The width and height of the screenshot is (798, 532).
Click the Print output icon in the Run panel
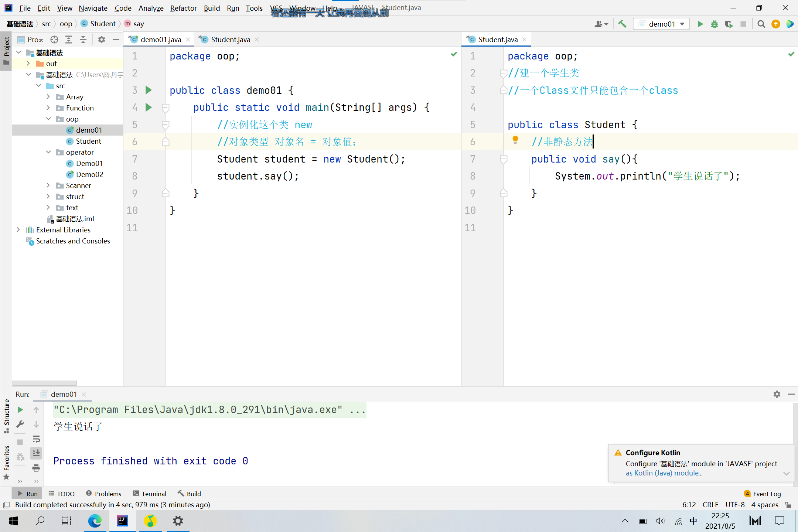click(x=36, y=468)
